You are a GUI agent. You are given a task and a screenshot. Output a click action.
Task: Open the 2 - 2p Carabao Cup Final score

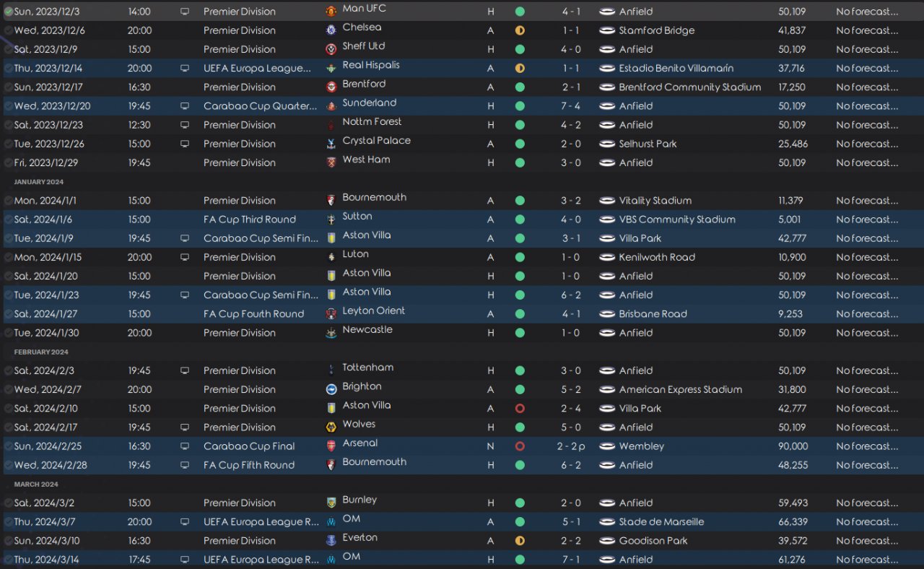point(571,446)
